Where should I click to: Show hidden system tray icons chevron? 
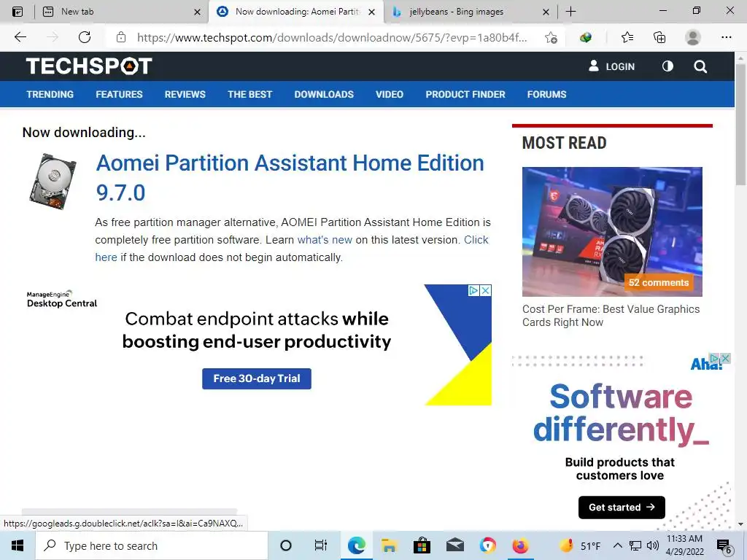tap(617, 545)
